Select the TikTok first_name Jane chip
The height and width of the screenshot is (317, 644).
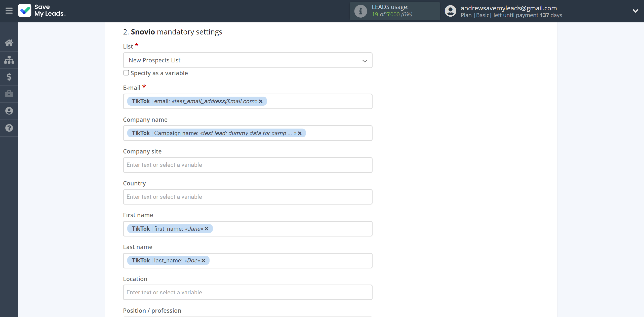(170, 228)
